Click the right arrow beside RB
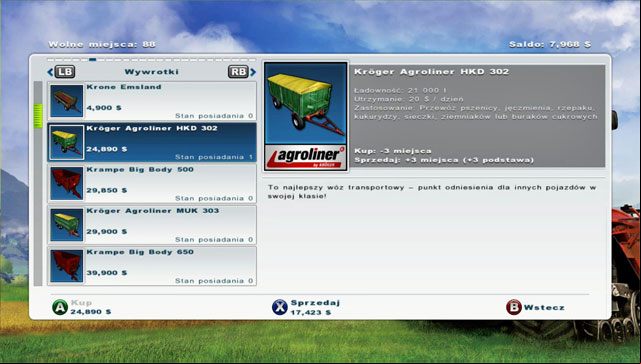 253,72
